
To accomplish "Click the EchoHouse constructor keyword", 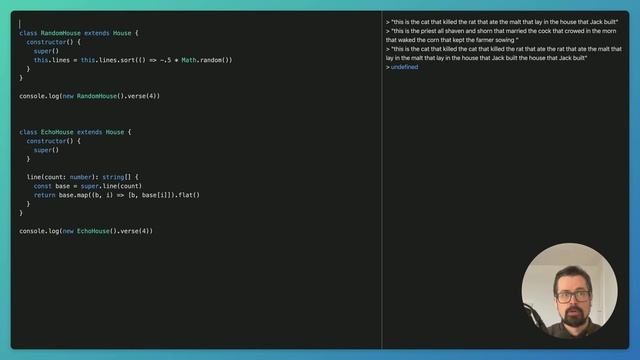I will (46, 141).
